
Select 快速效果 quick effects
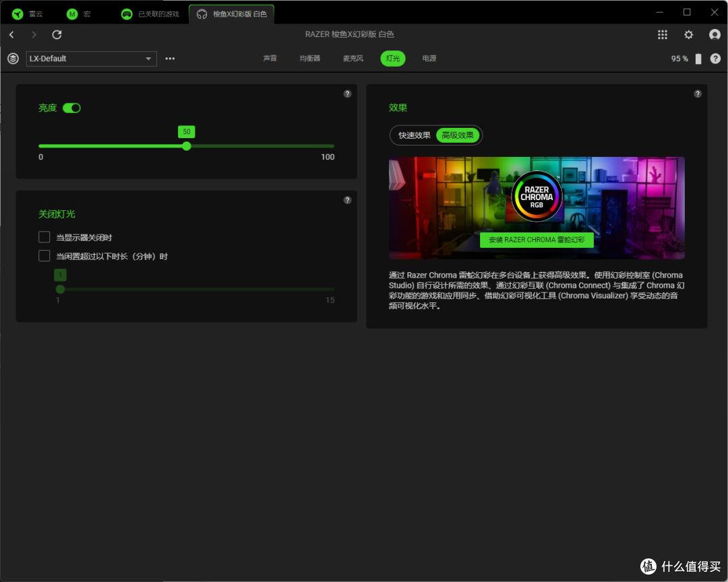[414, 135]
